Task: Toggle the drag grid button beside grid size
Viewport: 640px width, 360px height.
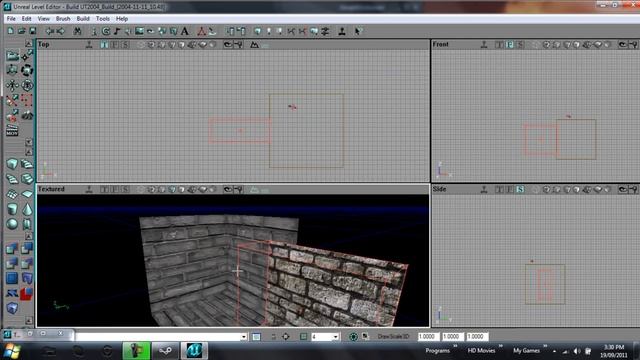Action: pyautogui.click(x=303, y=336)
